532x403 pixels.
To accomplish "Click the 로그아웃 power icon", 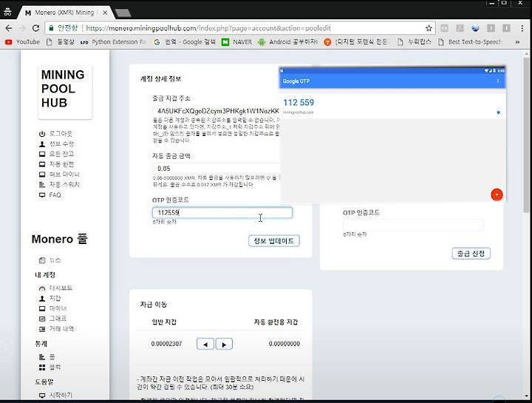I will (42, 134).
